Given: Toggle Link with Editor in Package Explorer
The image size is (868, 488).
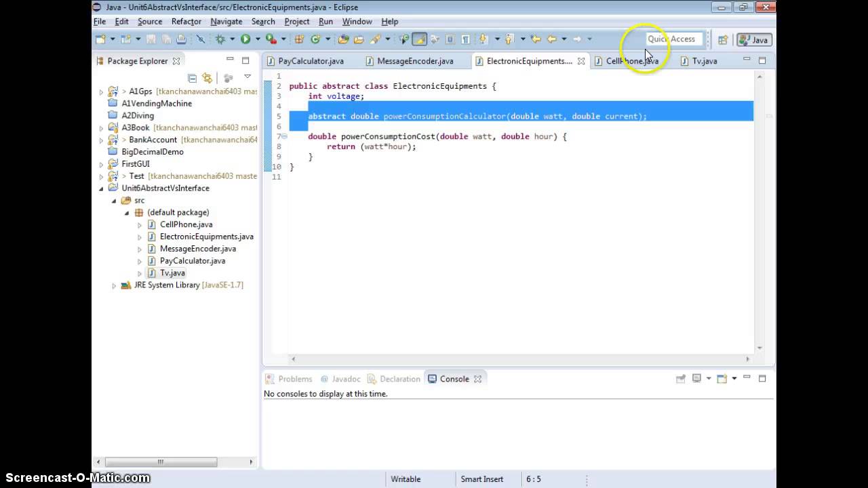Looking at the screenshot, I should tap(208, 78).
